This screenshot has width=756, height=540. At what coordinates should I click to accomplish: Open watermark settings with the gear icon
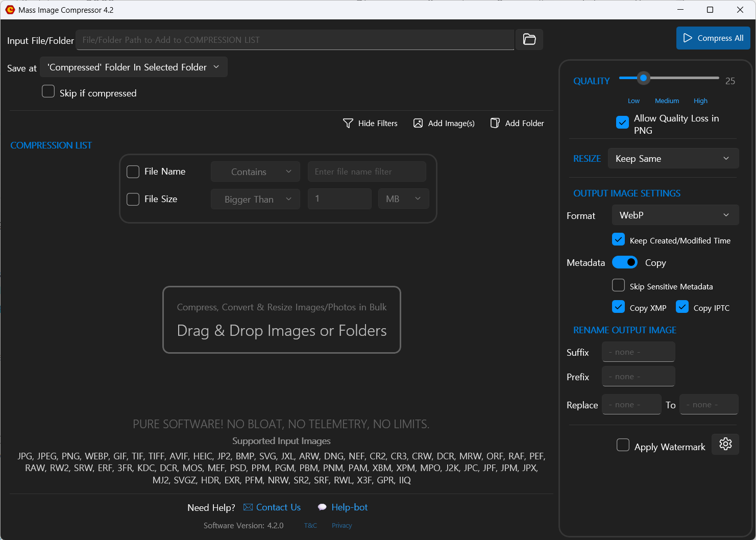pyautogui.click(x=725, y=444)
